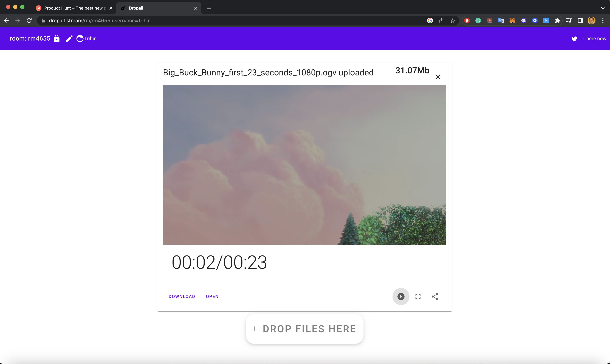Open the Chrome profile avatar
610x364 pixels.
pyautogui.click(x=591, y=21)
